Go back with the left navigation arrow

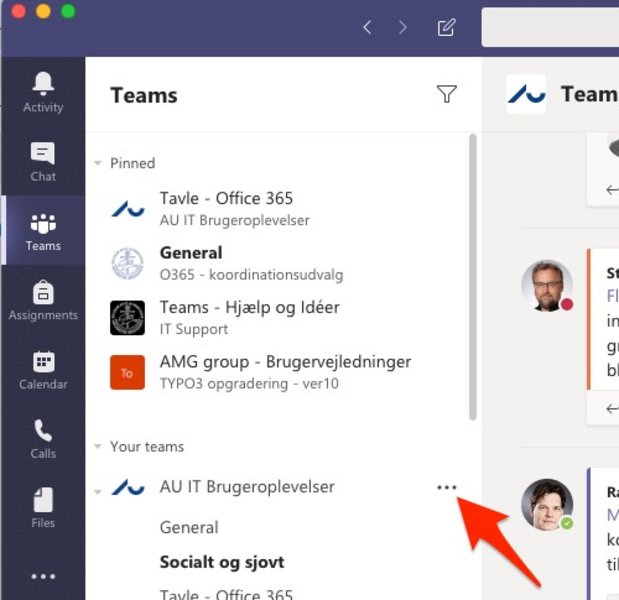(x=368, y=27)
